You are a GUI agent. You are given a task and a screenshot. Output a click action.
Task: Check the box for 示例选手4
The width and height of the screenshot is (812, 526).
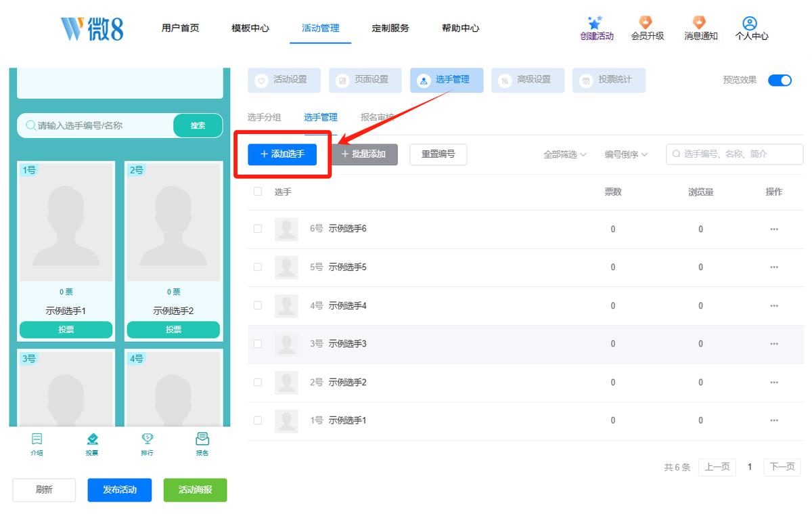tap(258, 305)
